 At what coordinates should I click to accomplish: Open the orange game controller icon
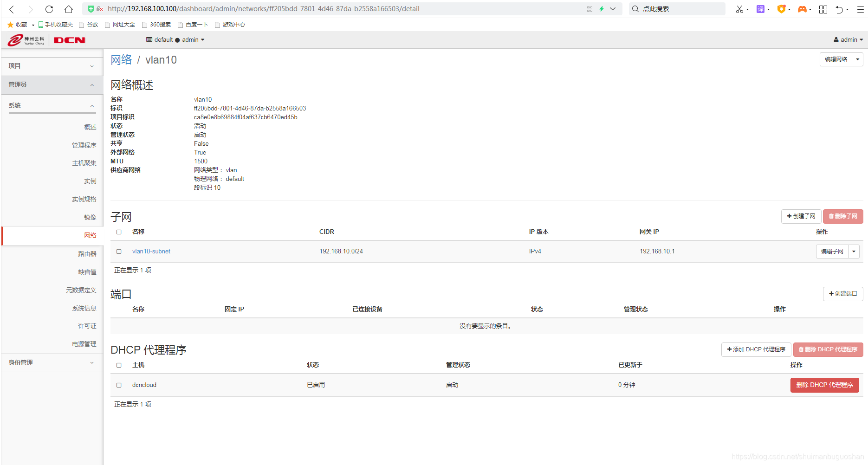coord(802,9)
